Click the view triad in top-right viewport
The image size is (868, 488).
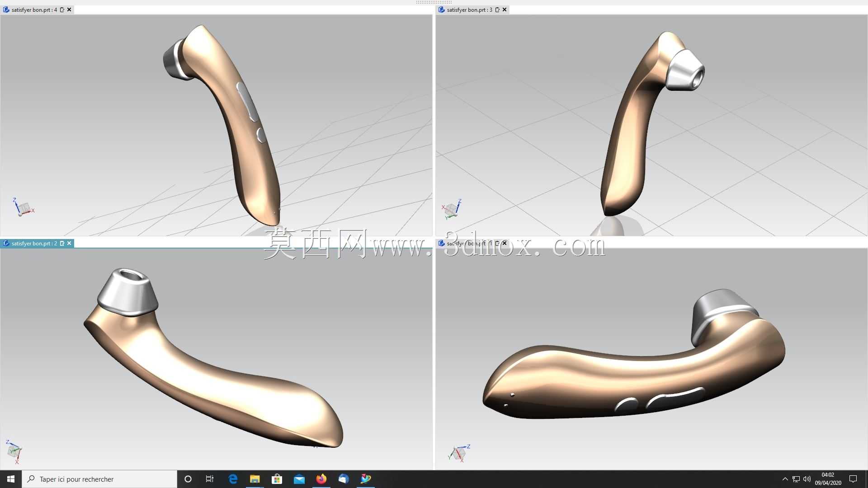(x=452, y=209)
